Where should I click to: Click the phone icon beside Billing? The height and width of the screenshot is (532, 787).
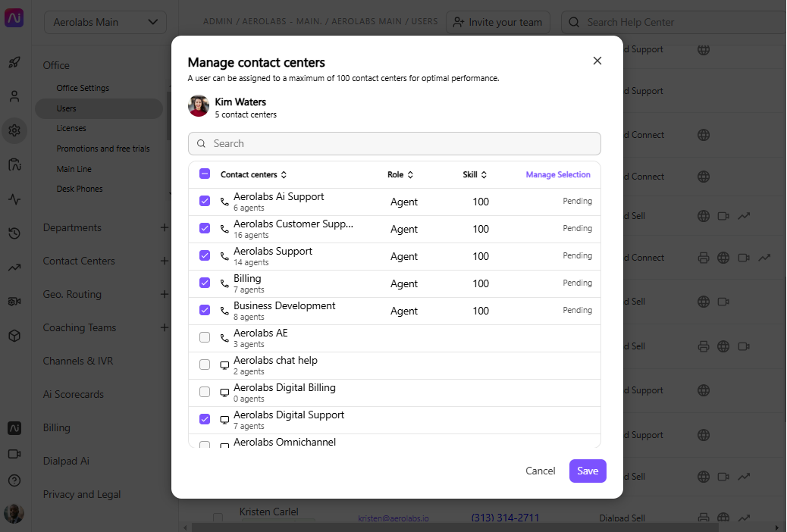[x=224, y=283]
